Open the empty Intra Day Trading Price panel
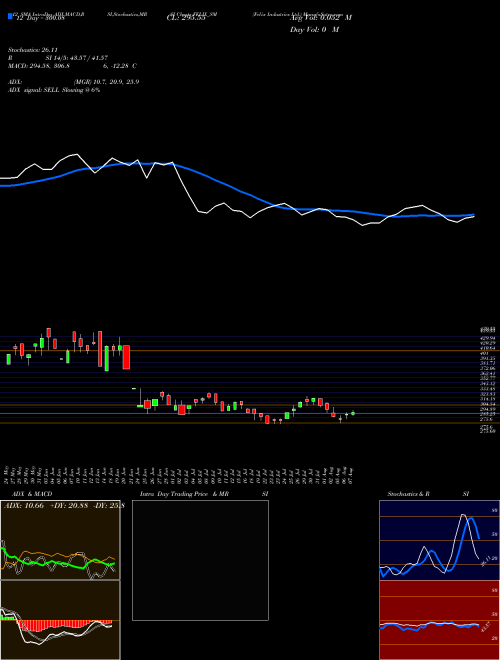 coord(200,560)
